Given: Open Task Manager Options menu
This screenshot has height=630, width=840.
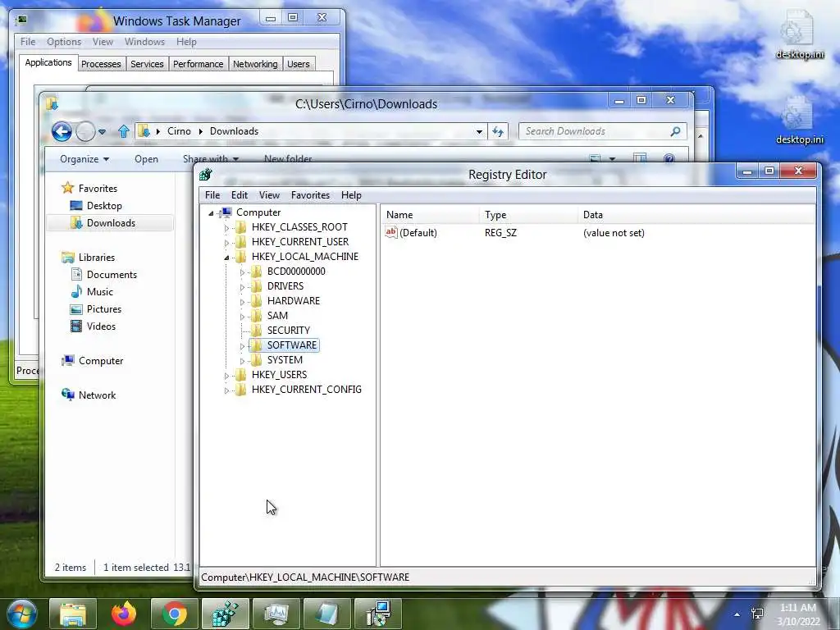Looking at the screenshot, I should (x=64, y=42).
